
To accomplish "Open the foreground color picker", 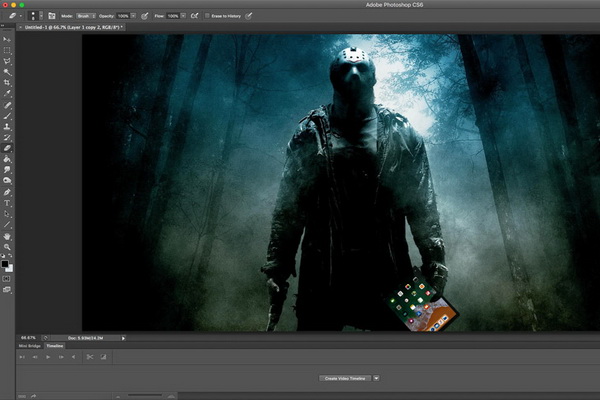I will pyautogui.click(x=5, y=264).
